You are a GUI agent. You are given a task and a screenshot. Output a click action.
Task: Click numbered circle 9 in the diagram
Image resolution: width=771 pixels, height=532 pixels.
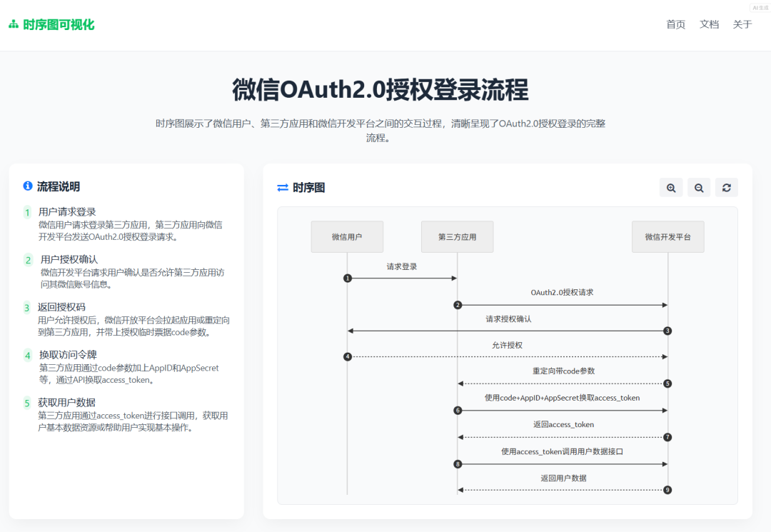[667, 490]
